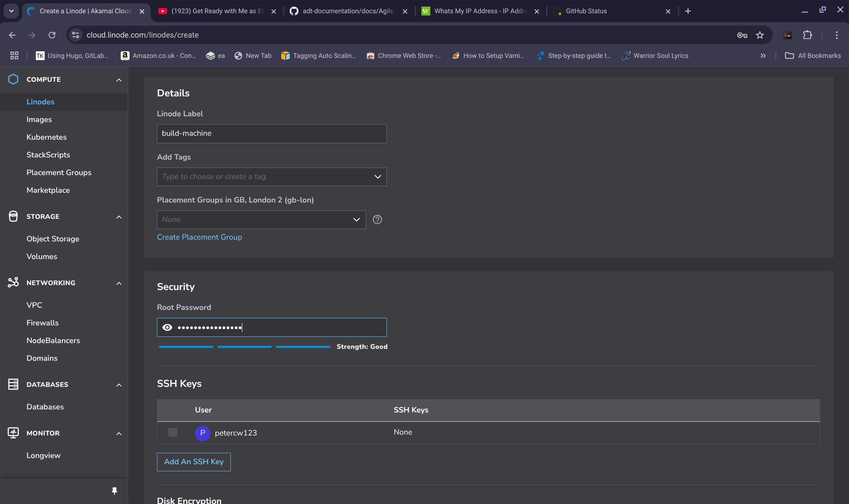Image resolution: width=849 pixels, height=504 pixels.
Task: Collapse the Networking section chevron
Action: [119, 283]
